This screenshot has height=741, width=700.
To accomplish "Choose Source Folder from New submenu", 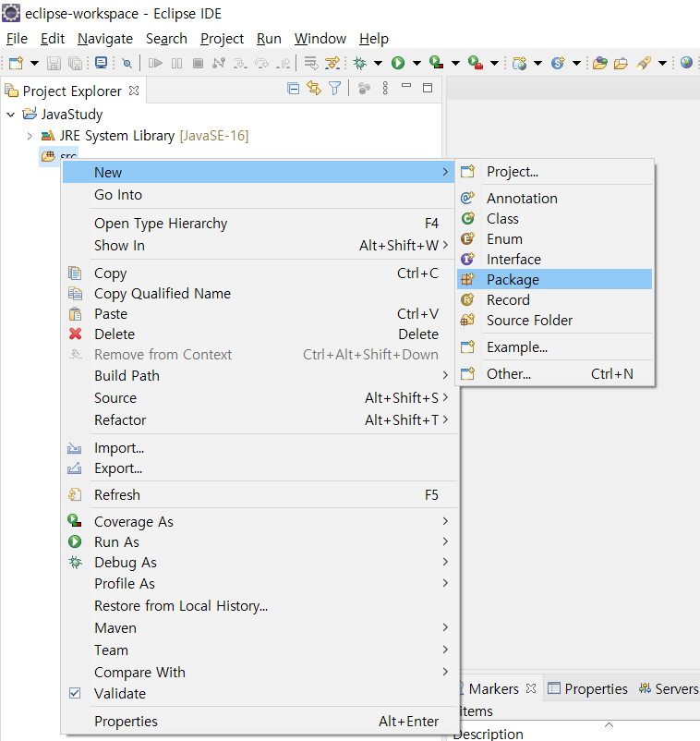I will (554, 320).
